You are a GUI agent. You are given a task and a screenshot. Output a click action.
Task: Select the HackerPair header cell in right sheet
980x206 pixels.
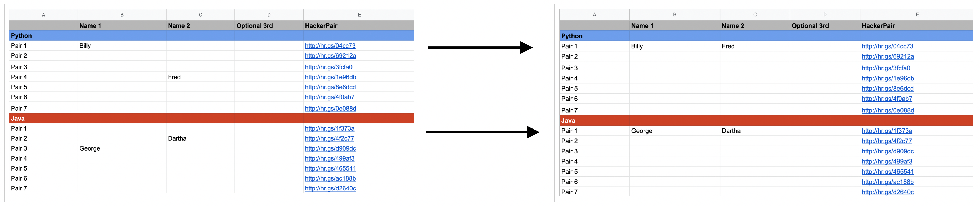tap(878, 26)
